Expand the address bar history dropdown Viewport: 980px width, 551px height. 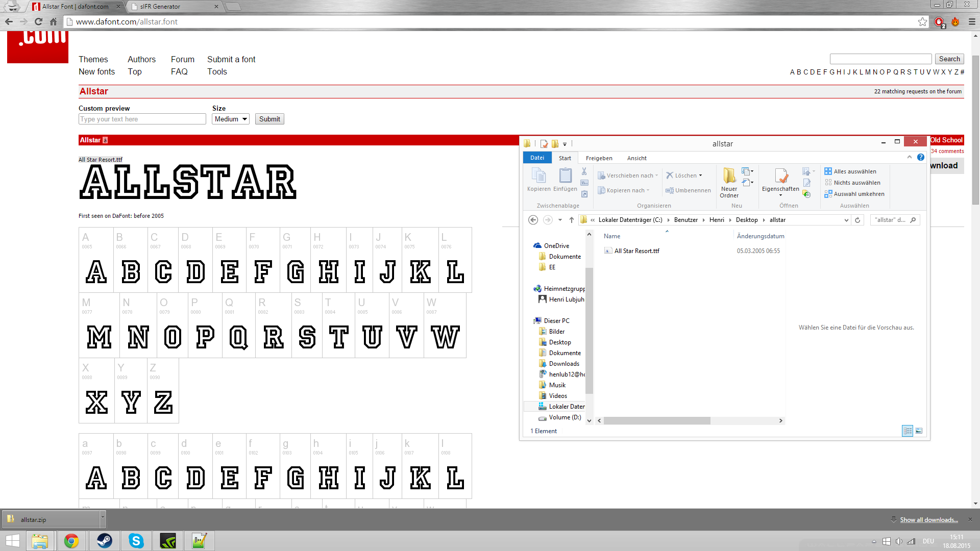click(x=846, y=220)
